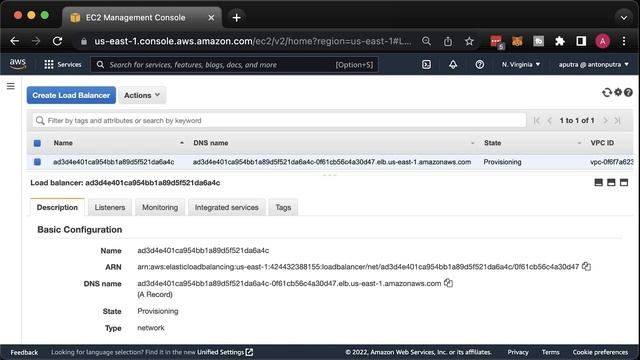Image resolution: width=640 pixels, height=360 pixels.
Task: Open the browser side panel icon
Action: pos(581,41)
